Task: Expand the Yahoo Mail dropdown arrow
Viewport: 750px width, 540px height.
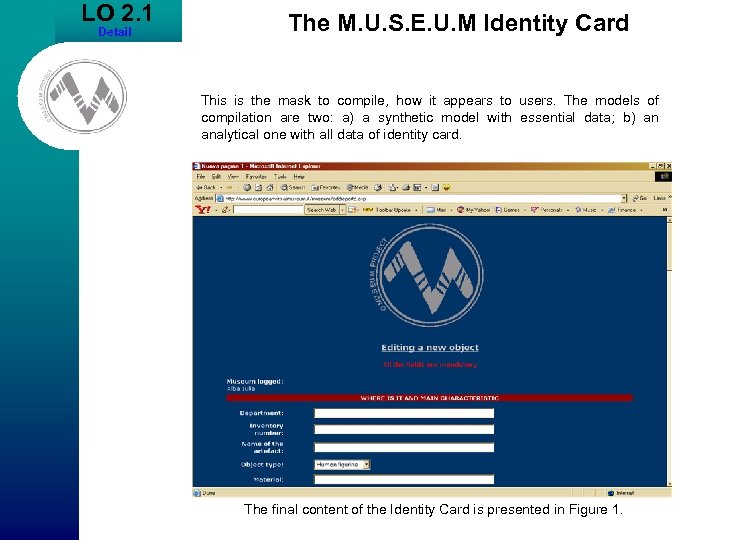Action: (451, 210)
